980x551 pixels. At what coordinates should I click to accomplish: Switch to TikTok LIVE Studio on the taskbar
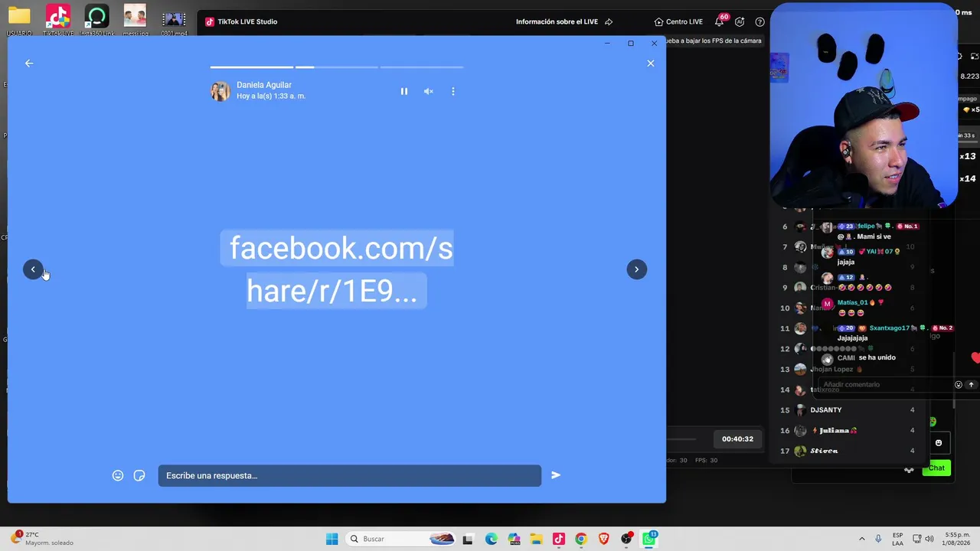pos(559,539)
